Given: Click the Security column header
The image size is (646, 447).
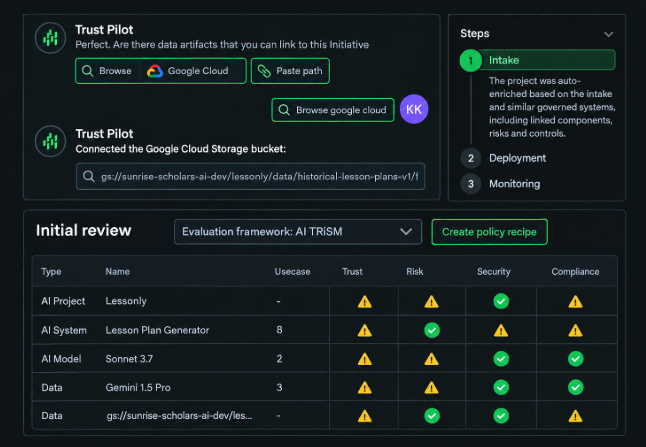Looking at the screenshot, I should tap(494, 271).
